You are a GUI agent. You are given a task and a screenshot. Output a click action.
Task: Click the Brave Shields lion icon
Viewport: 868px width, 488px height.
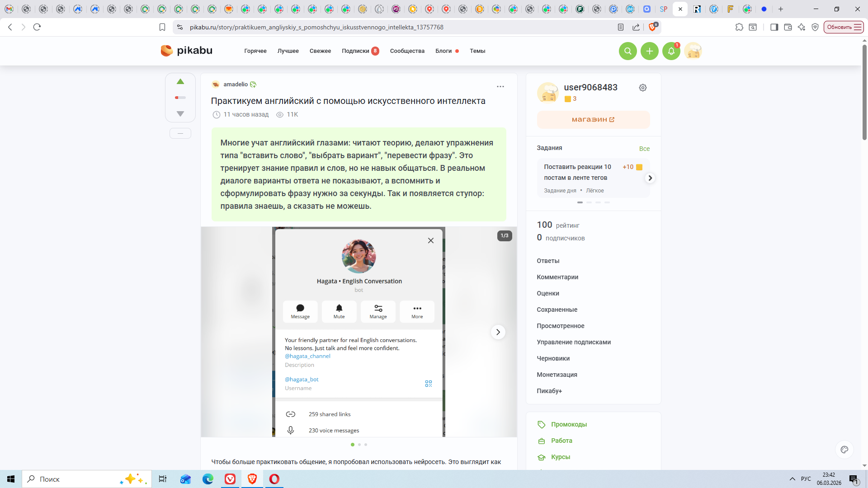click(652, 27)
